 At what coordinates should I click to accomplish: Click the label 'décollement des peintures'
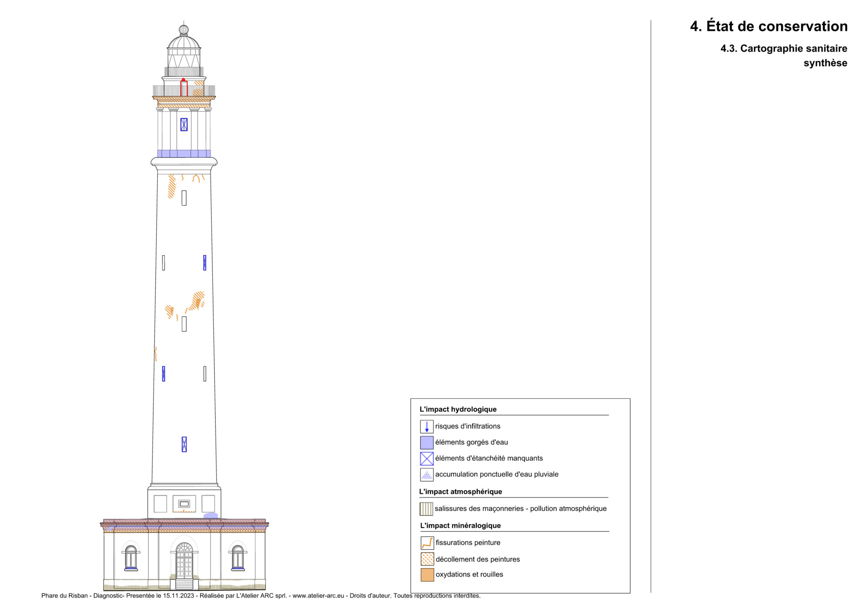[x=478, y=559]
